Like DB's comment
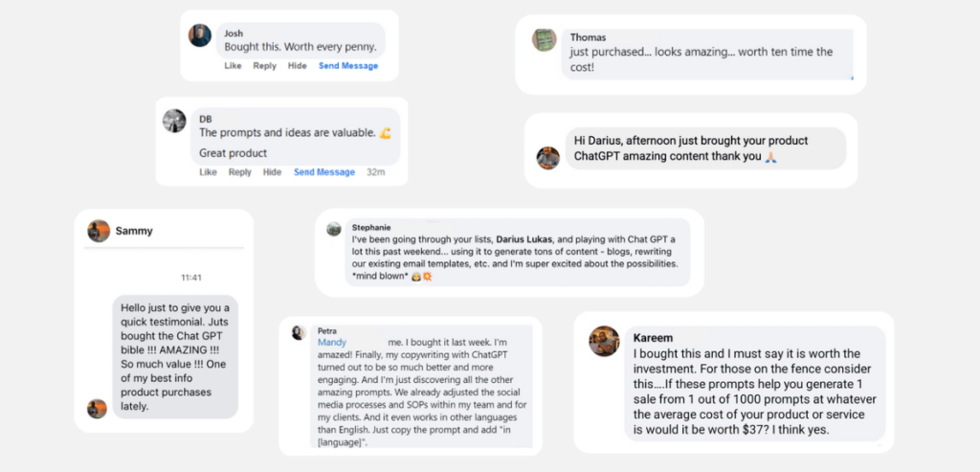 (208, 172)
